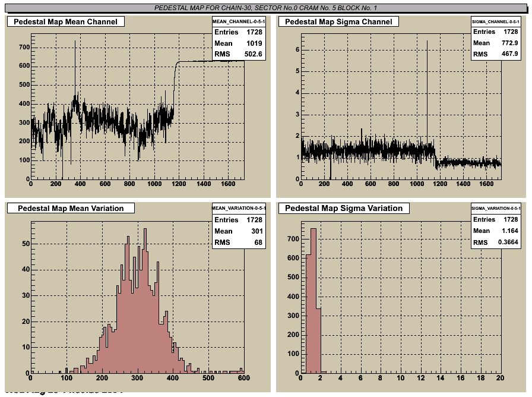Click 'Mean 1.164' in Sigma Variation stats
Viewport: 532px width, 397px height.
pos(495,231)
